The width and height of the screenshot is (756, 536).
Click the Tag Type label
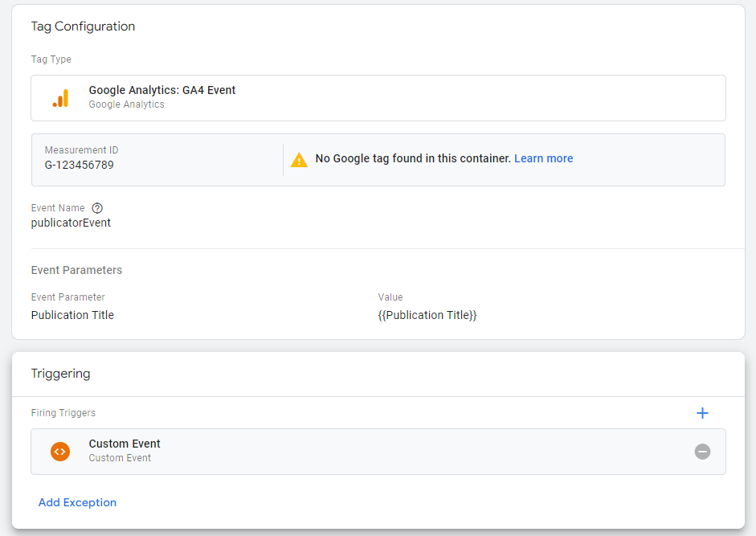tap(51, 59)
